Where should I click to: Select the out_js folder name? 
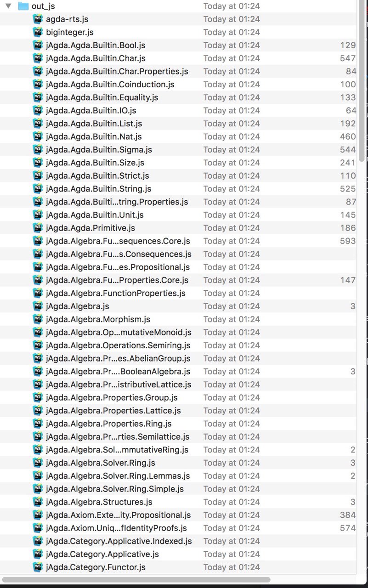tap(43, 6)
